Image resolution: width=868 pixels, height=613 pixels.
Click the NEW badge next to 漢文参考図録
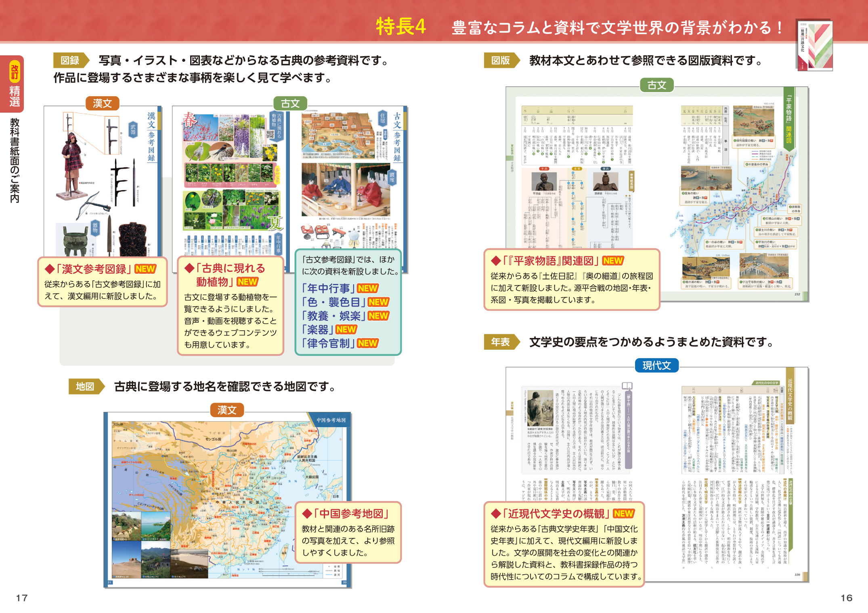pyautogui.click(x=145, y=269)
